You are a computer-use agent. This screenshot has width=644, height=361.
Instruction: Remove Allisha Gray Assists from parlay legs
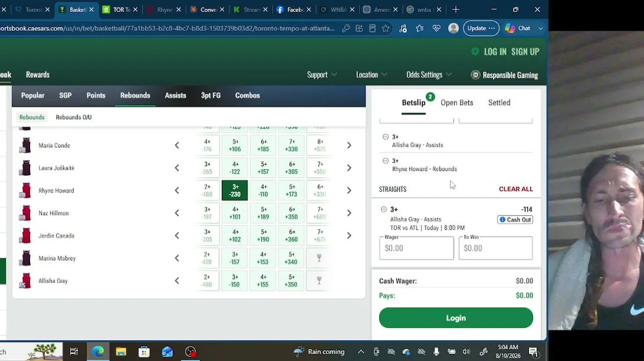(385, 137)
